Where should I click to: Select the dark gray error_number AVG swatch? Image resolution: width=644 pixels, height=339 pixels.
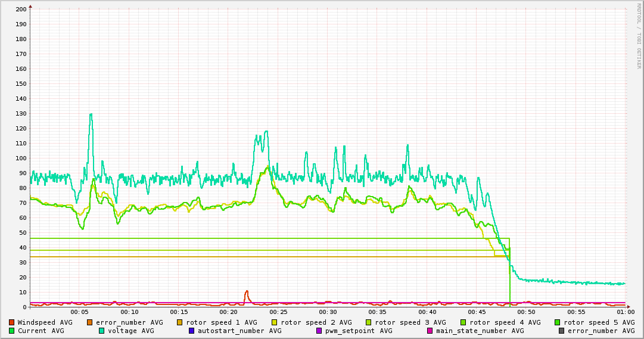pos(562,331)
